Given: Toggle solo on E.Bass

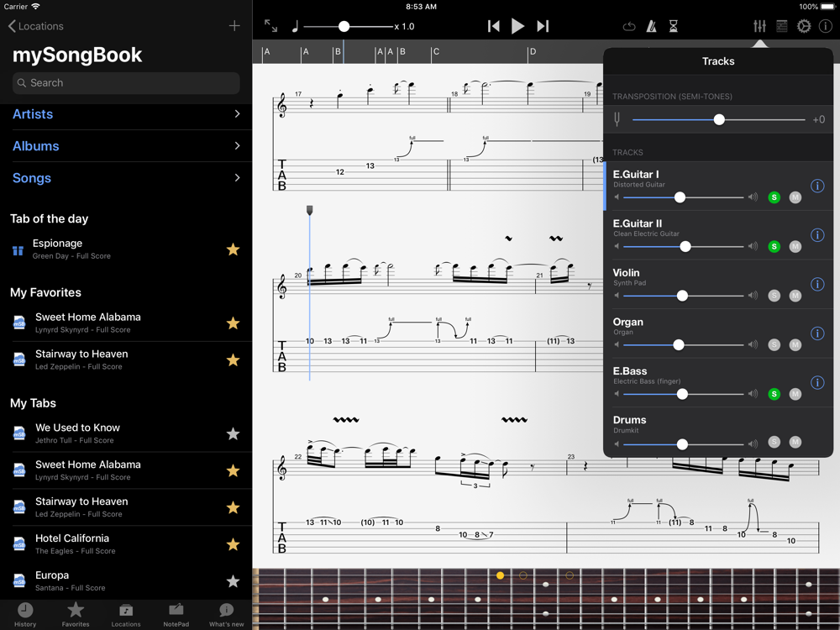Looking at the screenshot, I should click(x=774, y=394).
